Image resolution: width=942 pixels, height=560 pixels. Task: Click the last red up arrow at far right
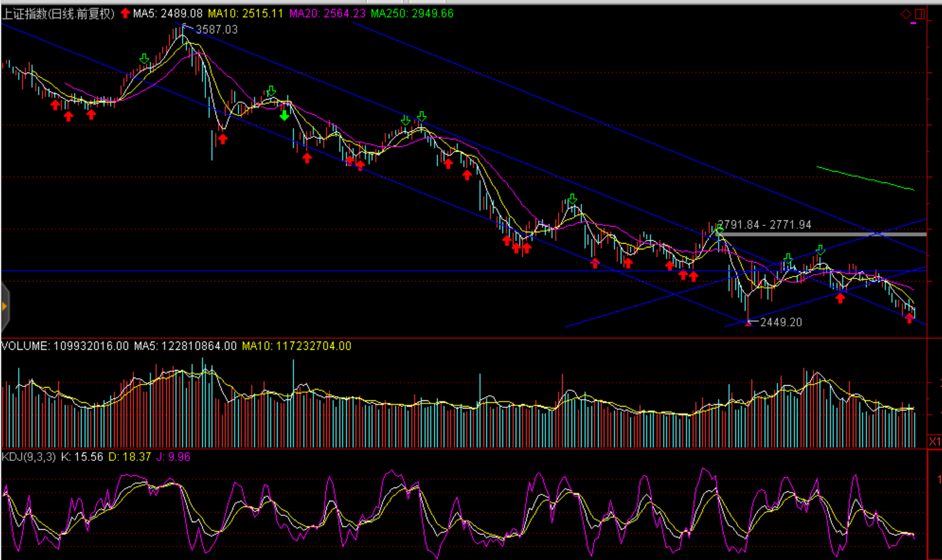(909, 319)
